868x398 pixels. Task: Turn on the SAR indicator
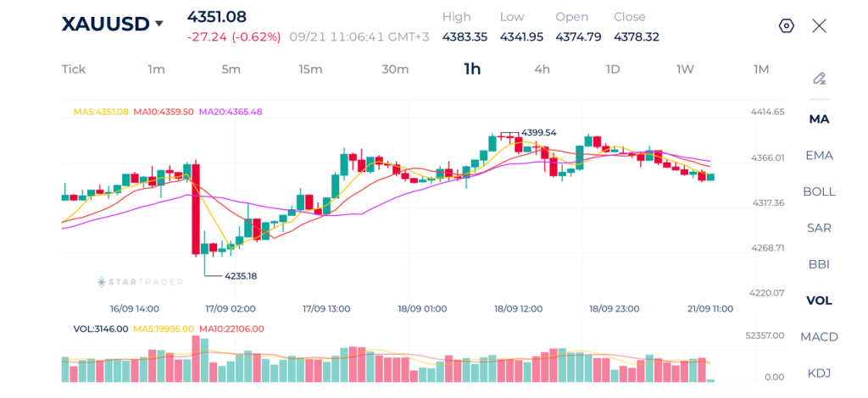click(820, 228)
